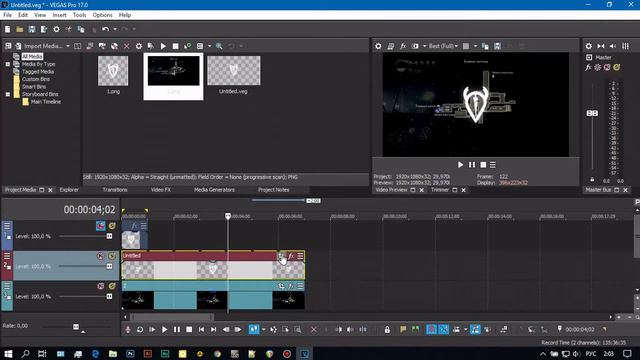The height and width of the screenshot is (360, 640).
Task: Solo video track 1
Action: point(112,226)
